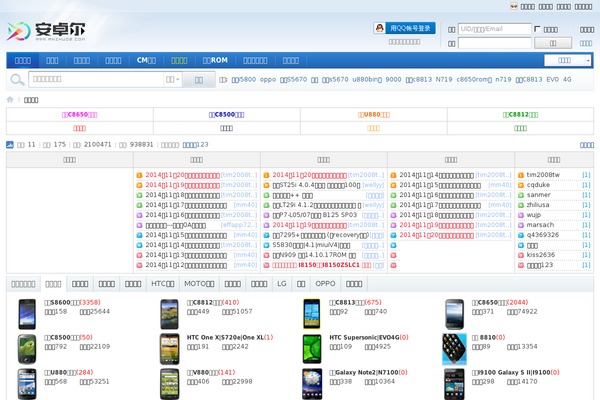Click the icon beside the P7-L05/07 B125 thread
The image size is (600, 400).
coord(266,215)
